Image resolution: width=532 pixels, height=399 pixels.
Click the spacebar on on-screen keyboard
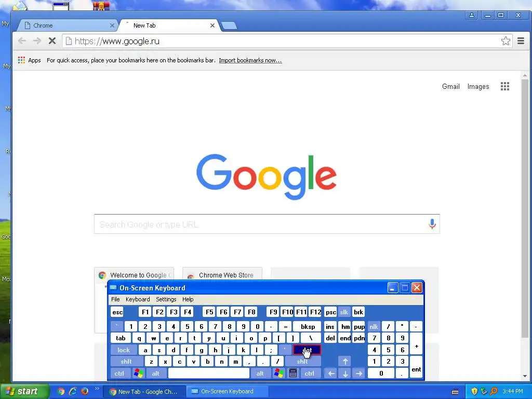pyautogui.click(x=209, y=373)
